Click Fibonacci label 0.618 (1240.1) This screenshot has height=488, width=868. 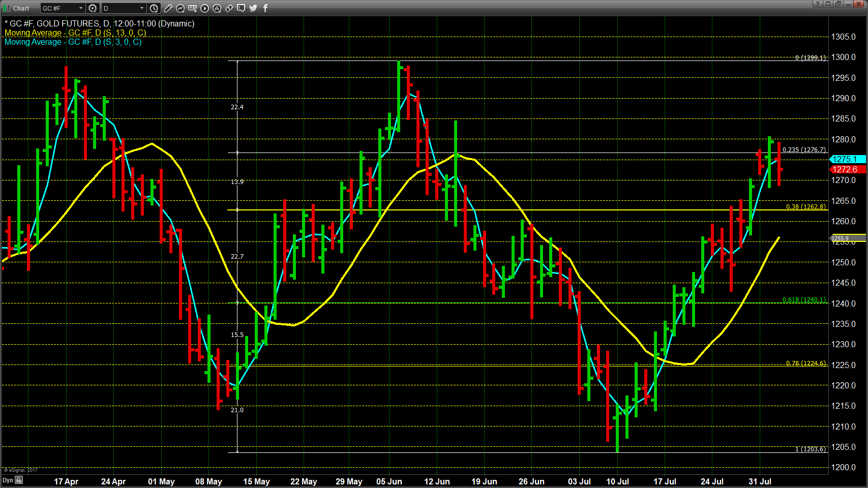(804, 299)
